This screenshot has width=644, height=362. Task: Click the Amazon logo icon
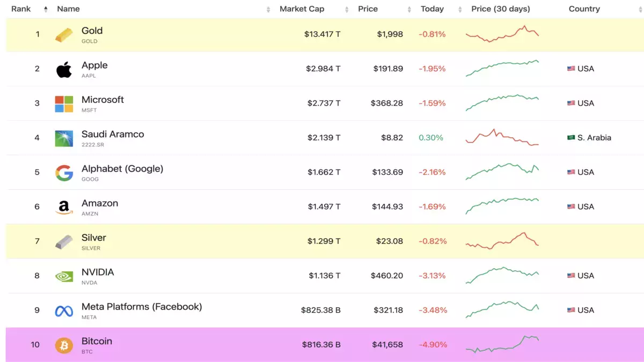pos(64,208)
